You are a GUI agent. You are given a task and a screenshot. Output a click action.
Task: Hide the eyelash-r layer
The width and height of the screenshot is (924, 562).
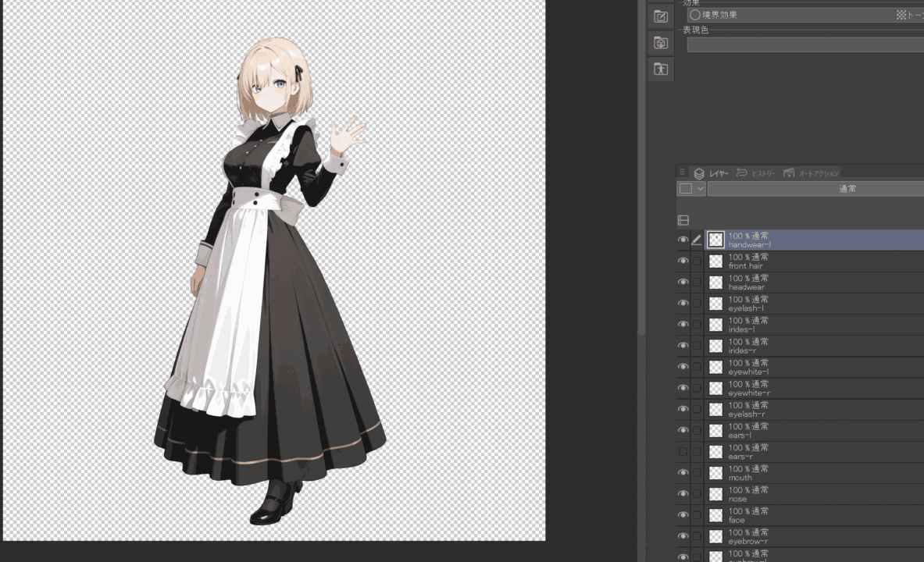(x=683, y=410)
